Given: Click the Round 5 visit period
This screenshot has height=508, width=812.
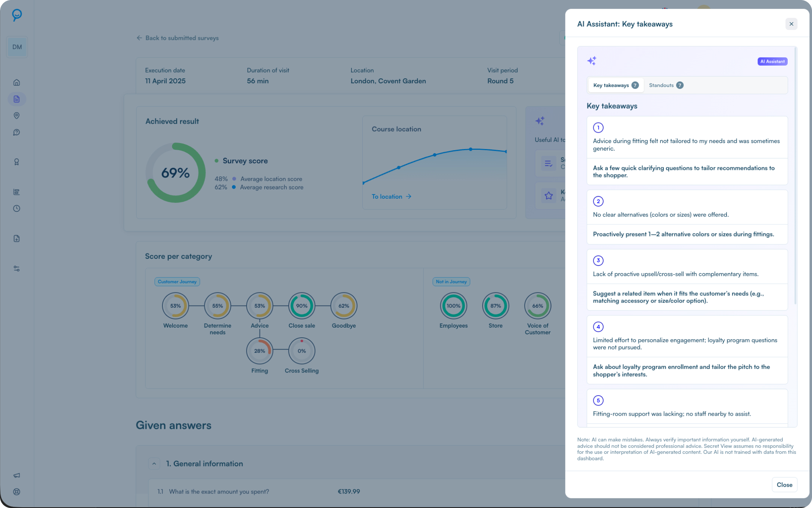Looking at the screenshot, I should point(500,81).
